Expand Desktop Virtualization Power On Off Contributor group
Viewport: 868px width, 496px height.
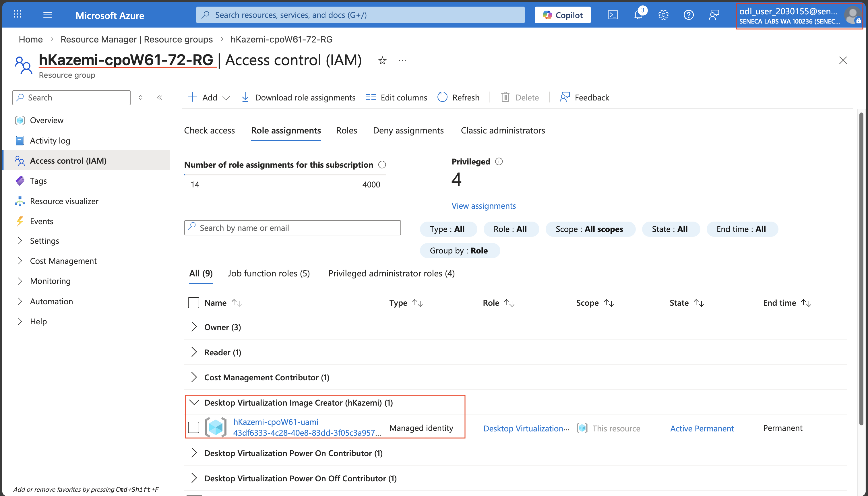(x=194, y=478)
